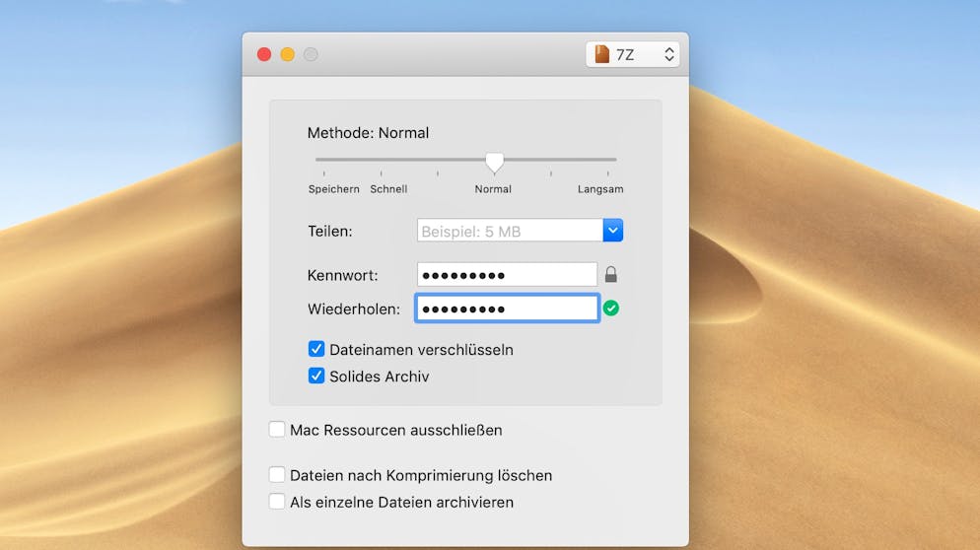Click the Normal label under the slider
Screen dimensions: 980x550
coord(493,188)
